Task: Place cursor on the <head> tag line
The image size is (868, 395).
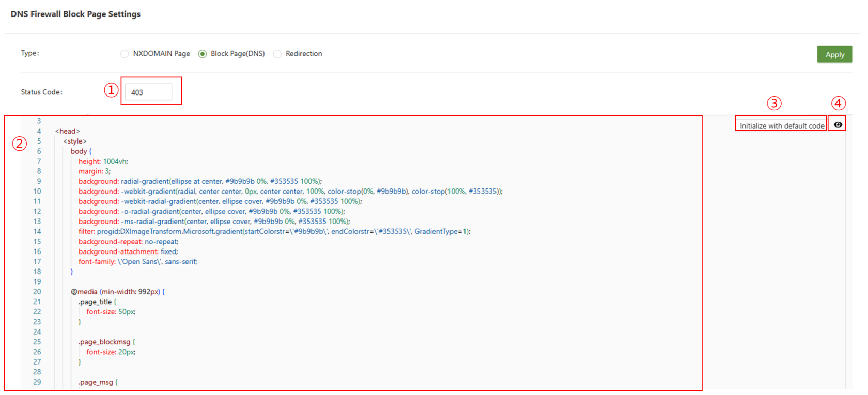Action: coord(68,131)
